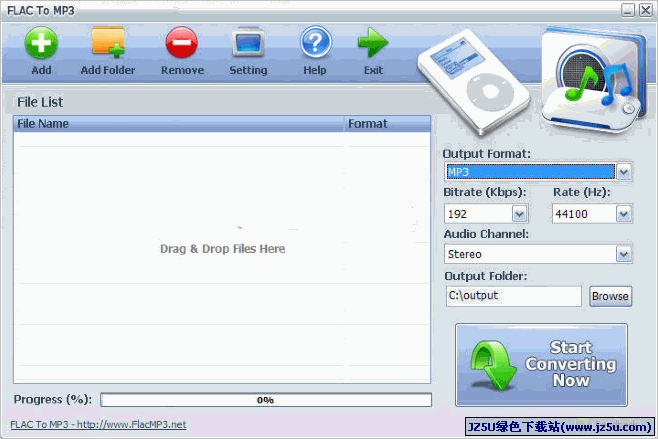This screenshot has width=658, height=439.
Task: Open the Rate 44100 dropdown
Action: pyautogui.click(x=624, y=214)
